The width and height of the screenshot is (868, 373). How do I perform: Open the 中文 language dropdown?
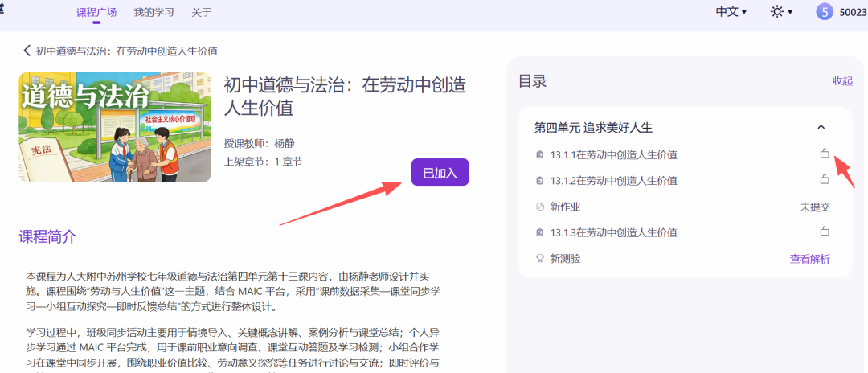pyautogui.click(x=731, y=11)
